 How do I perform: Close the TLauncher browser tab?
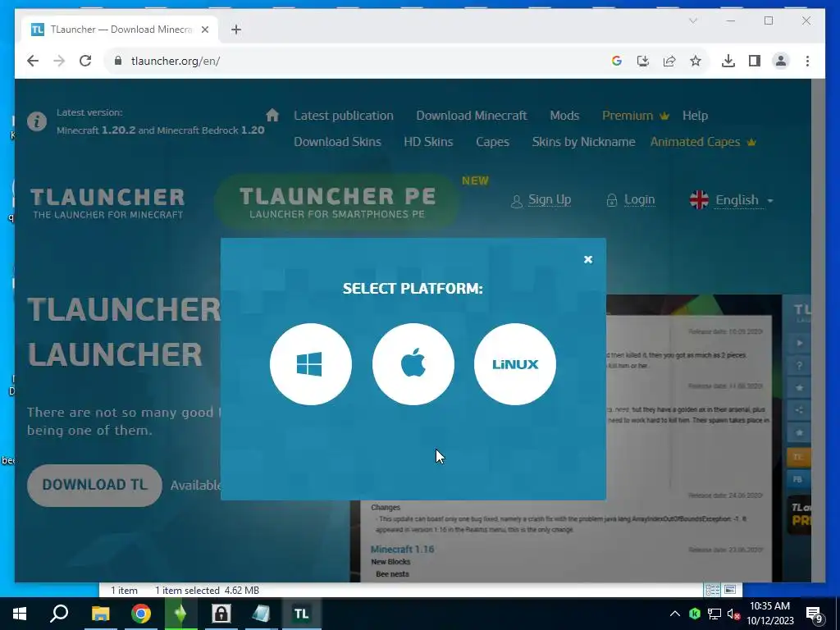pos(204,30)
